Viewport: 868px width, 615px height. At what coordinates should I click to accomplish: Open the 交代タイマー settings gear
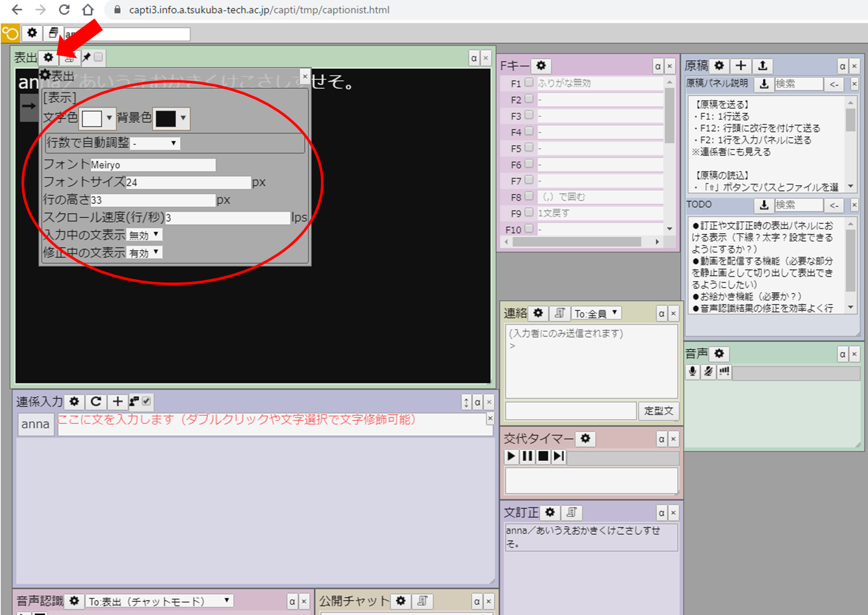[585, 438]
